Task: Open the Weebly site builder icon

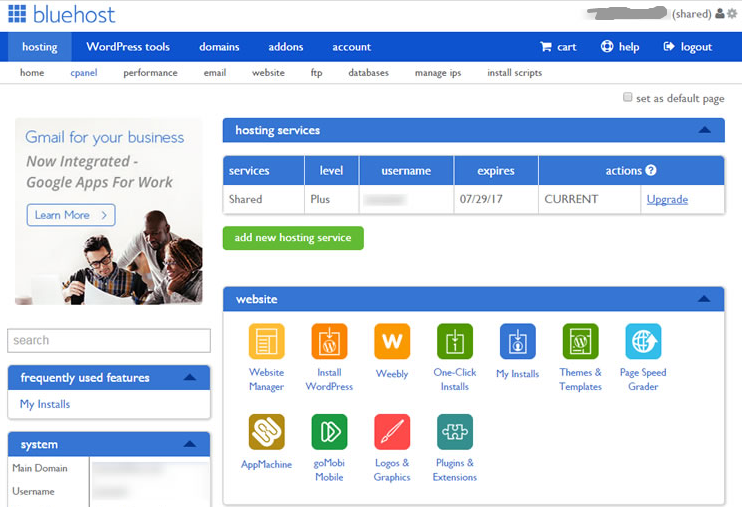Action: [x=392, y=341]
